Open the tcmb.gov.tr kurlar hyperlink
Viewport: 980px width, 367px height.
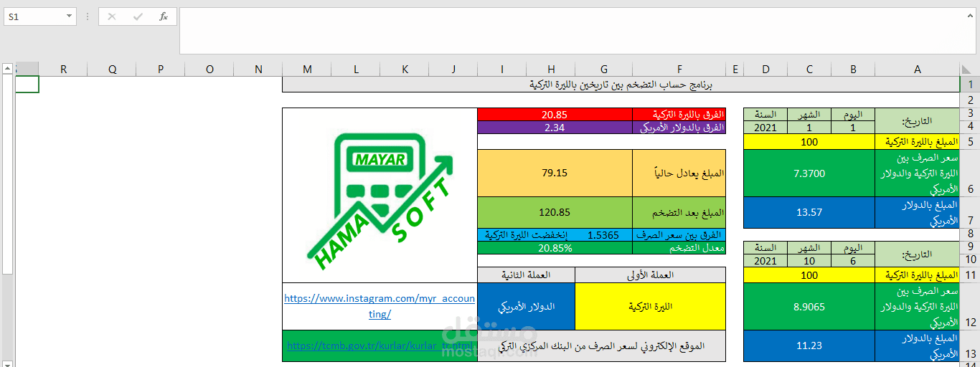point(381,345)
